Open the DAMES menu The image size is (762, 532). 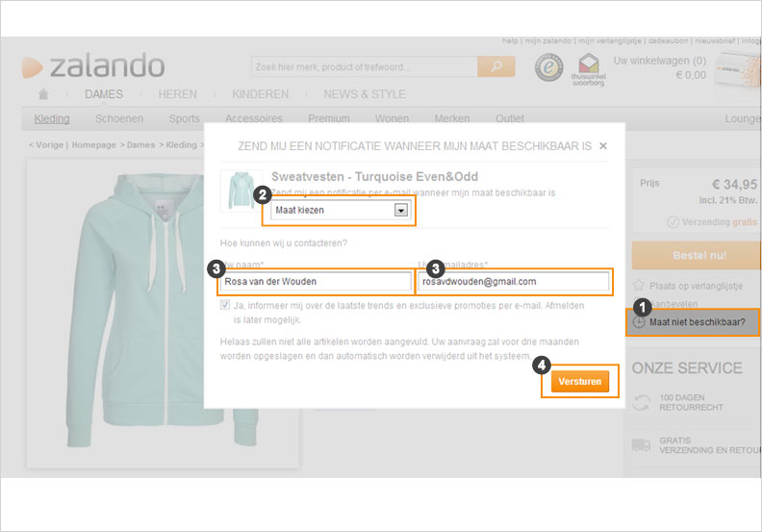click(104, 94)
